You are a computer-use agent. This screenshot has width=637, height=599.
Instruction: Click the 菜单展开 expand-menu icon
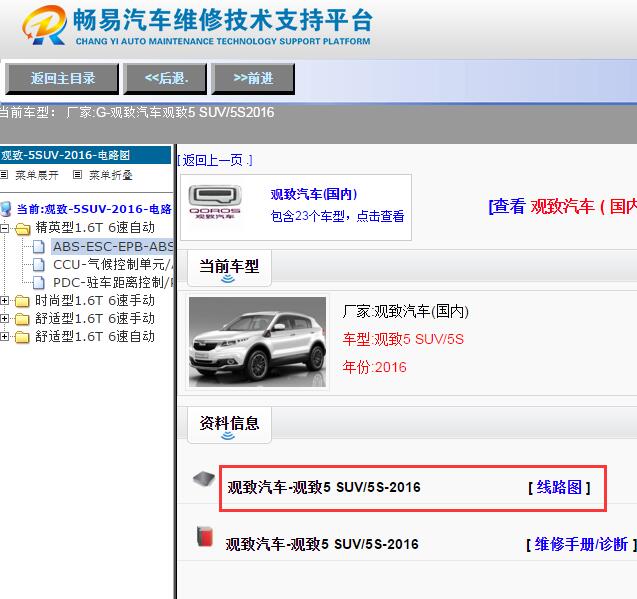pyautogui.click(x=4, y=175)
